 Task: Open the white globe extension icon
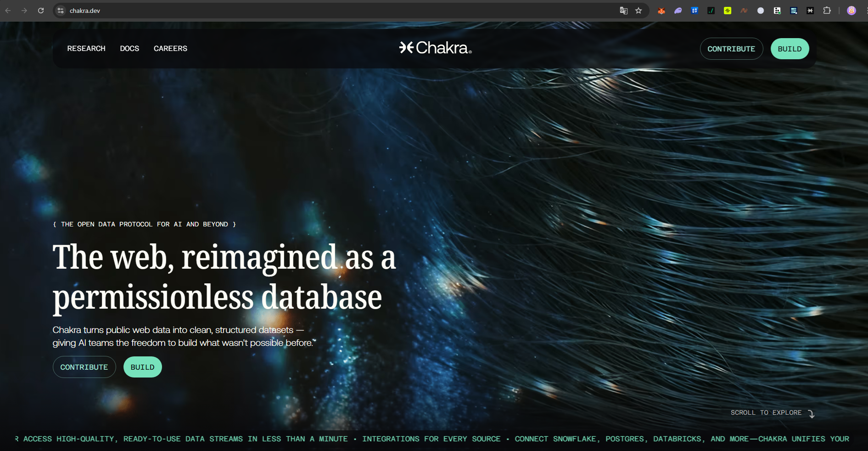point(761,11)
